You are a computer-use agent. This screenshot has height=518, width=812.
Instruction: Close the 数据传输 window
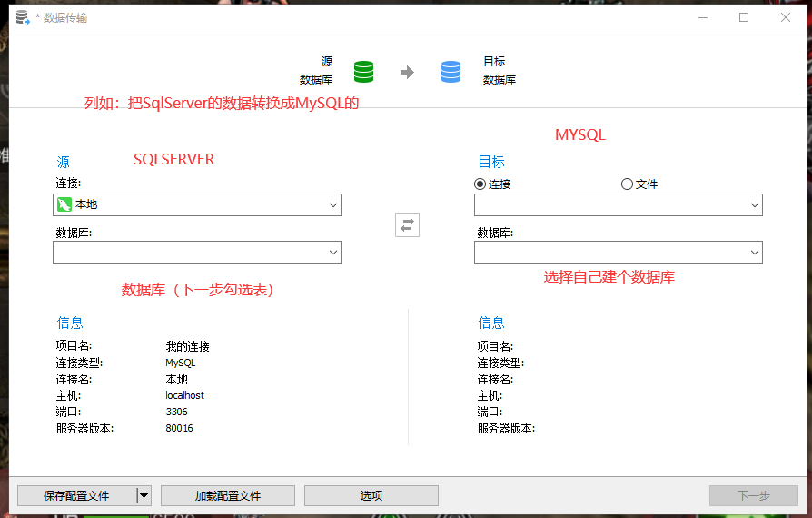click(x=785, y=17)
